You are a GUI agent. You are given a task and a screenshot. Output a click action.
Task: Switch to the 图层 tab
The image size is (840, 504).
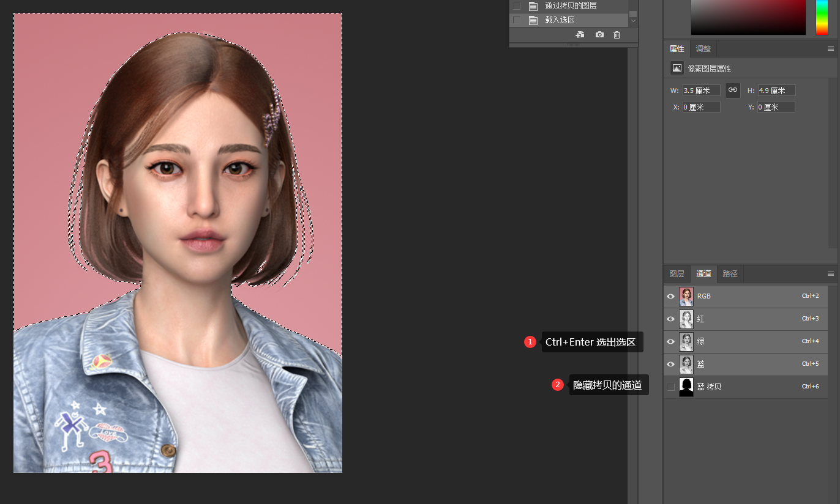point(677,274)
